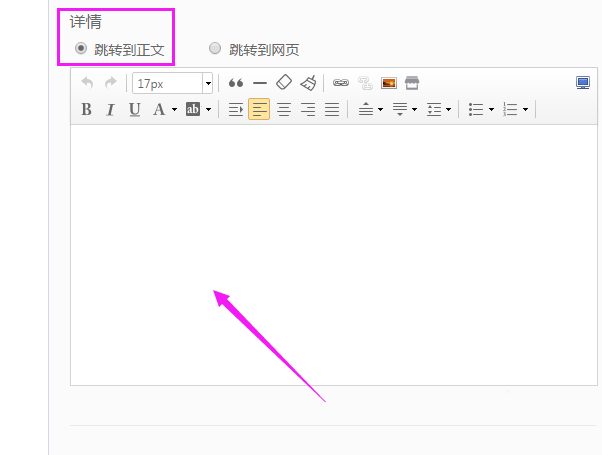Undo the last edit
The height and width of the screenshot is (455, 602).
[x=88, y=83]
